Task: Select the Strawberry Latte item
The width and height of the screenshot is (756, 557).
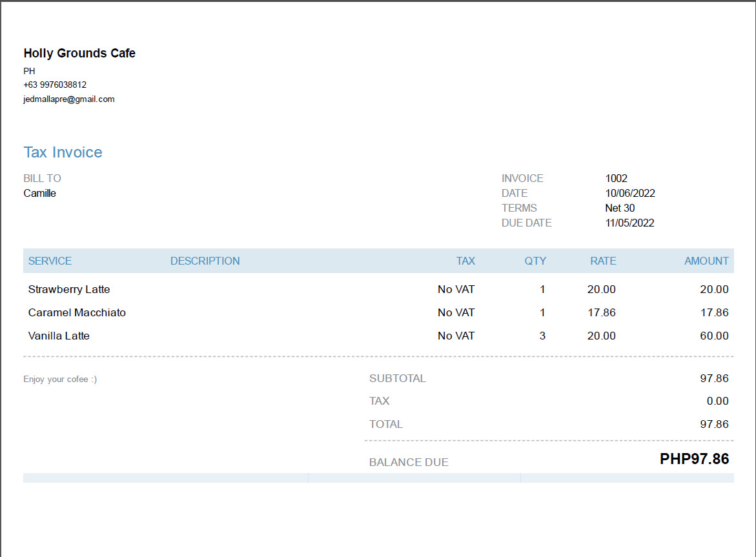Action: (x=69, y=290)
